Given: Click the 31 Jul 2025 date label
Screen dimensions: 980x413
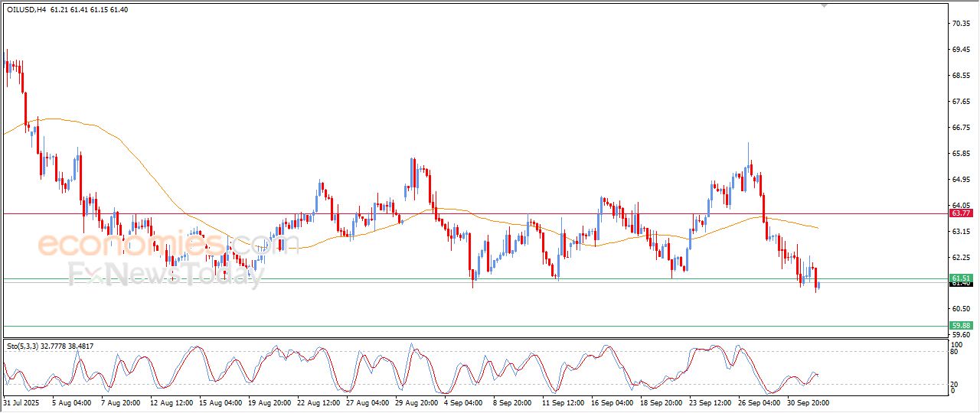Looking at the screenshot, I should tap(21, 402).
